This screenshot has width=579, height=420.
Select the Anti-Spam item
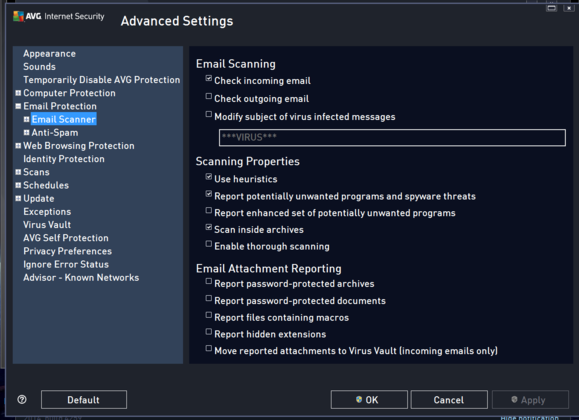tap(55, 133)
